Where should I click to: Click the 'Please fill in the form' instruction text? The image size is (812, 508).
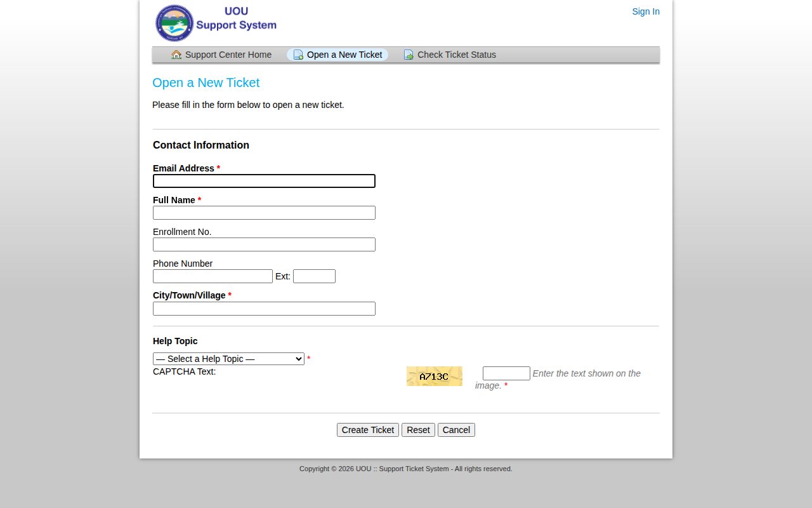coord(248,105)
